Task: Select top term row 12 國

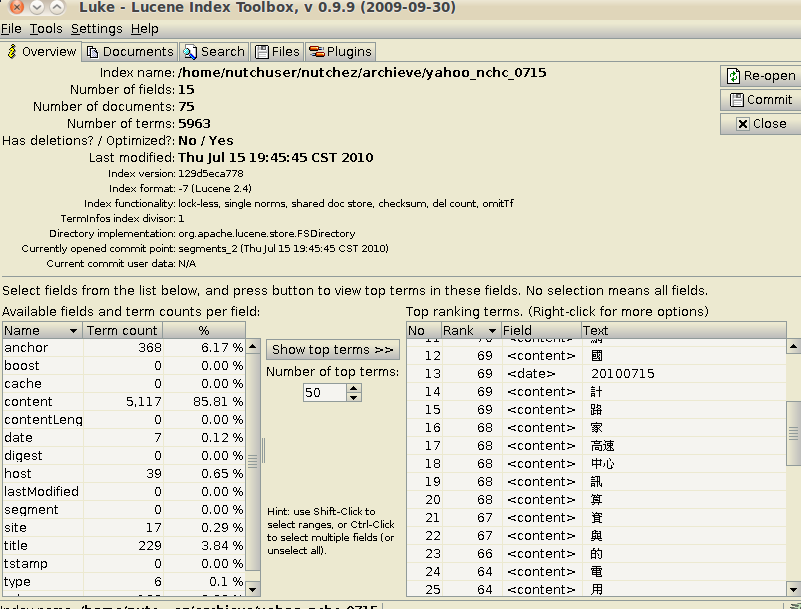Action: tap(596, 356)
